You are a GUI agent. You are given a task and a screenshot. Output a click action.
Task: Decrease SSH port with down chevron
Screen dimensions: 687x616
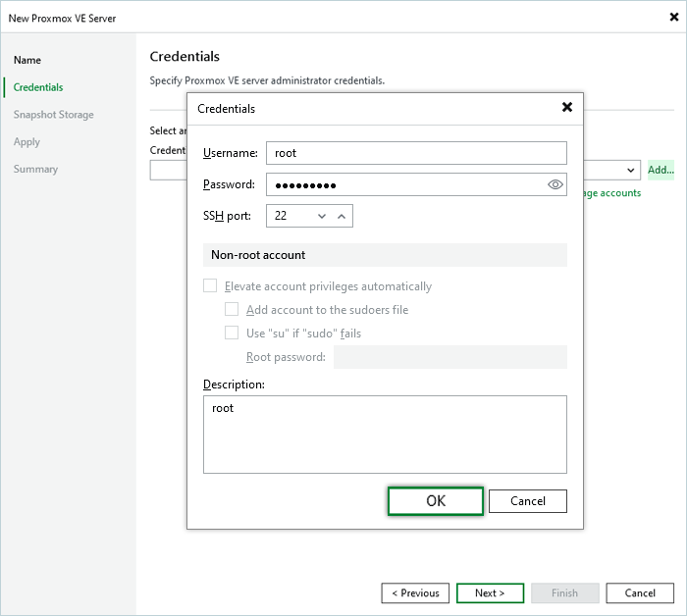tap(321, 216)
